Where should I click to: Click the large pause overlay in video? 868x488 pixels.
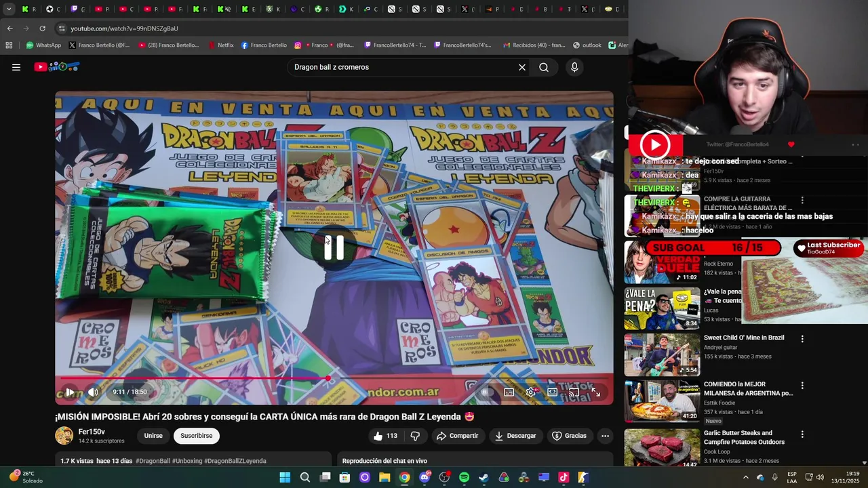click(334, 247)
